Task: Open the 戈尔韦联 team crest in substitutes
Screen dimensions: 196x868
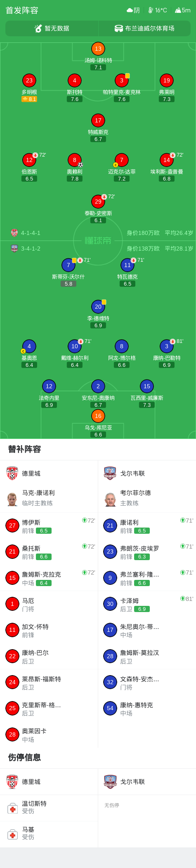Action: 110,474
